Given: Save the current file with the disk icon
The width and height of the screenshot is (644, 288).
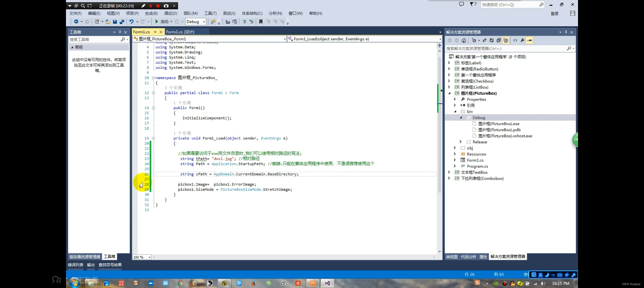Looking at the screenshot, I should tap(115, 22).
